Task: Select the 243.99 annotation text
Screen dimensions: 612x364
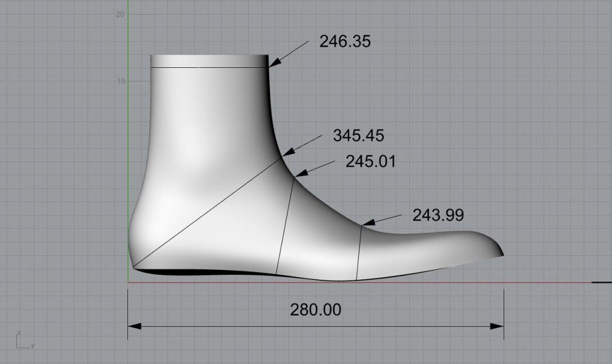Action: (438, 215)
